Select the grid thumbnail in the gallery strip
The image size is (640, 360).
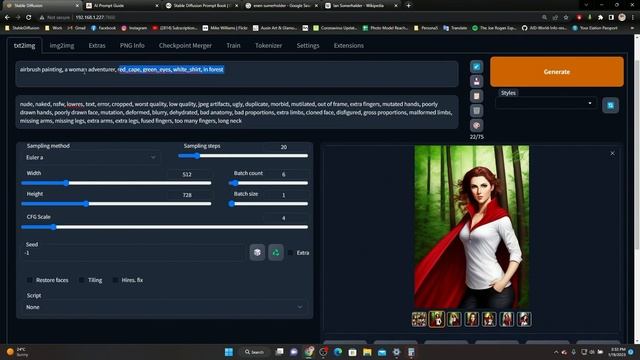[419, 319]
